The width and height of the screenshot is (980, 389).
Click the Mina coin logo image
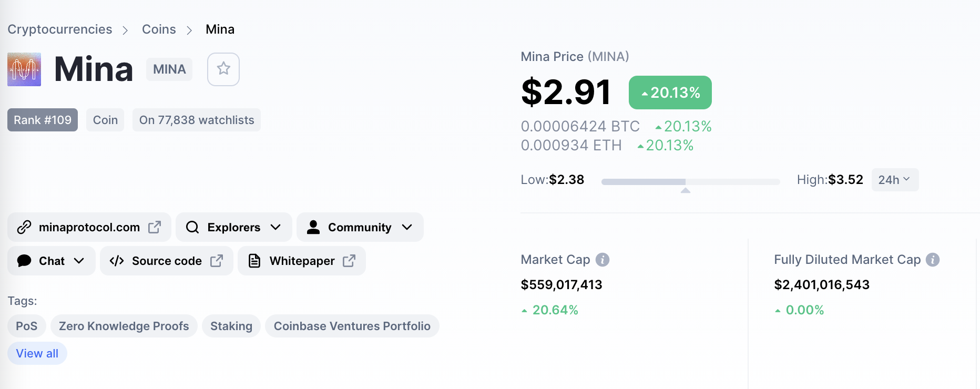24,69
